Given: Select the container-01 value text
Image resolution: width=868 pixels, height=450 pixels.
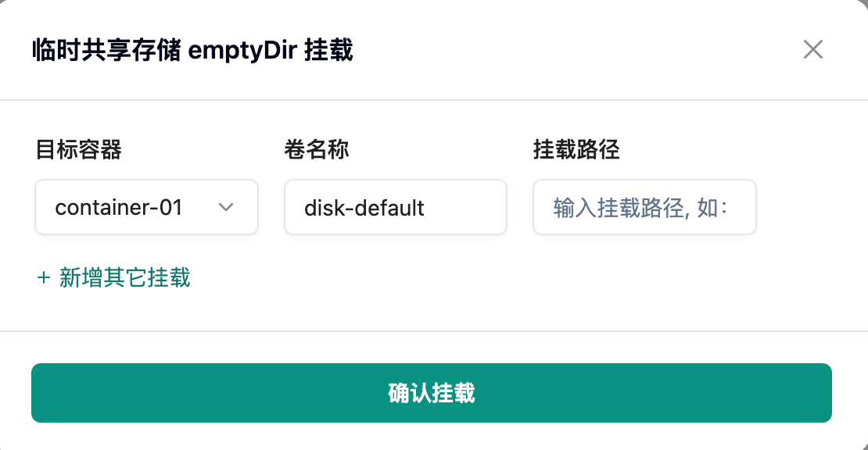Looking at the screenshot, I should coord(119,207).
